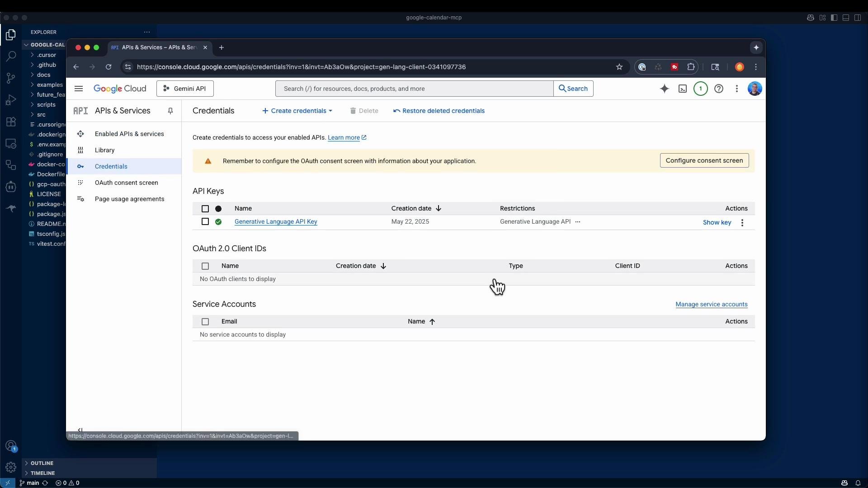The height and width of the screenshot is (488, 868).
Task: Open Create credentials dropdown
Action: tap(297, 111)
